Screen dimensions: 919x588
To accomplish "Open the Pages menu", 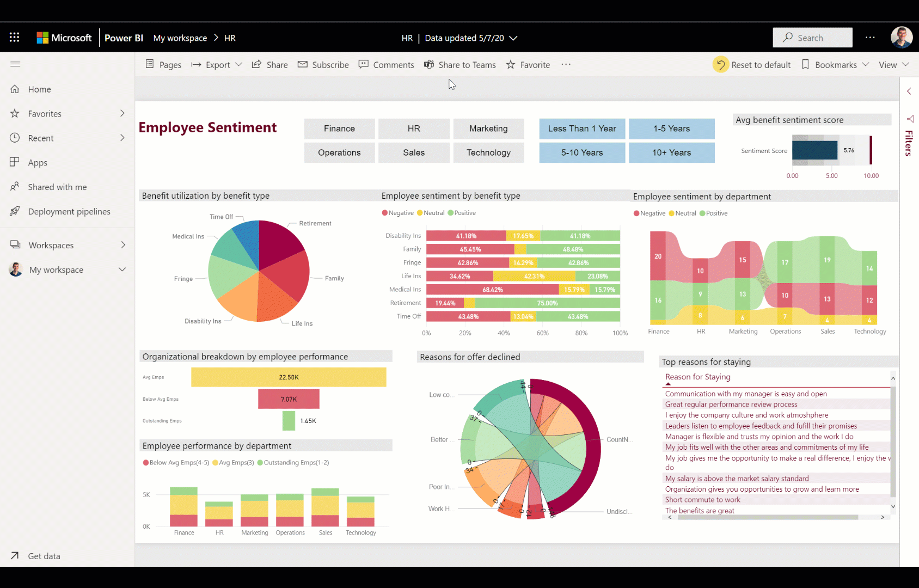I will click(x=163, y=64).
